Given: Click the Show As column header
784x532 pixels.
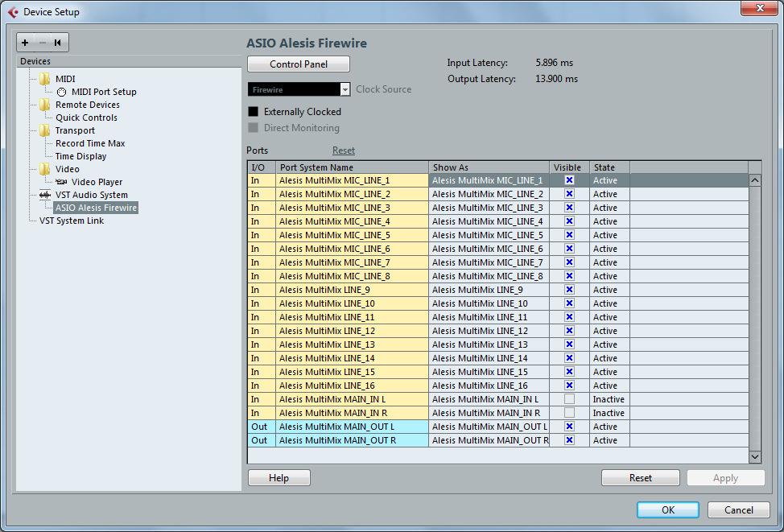Looking at the screenshot, I should click(489, 167).
